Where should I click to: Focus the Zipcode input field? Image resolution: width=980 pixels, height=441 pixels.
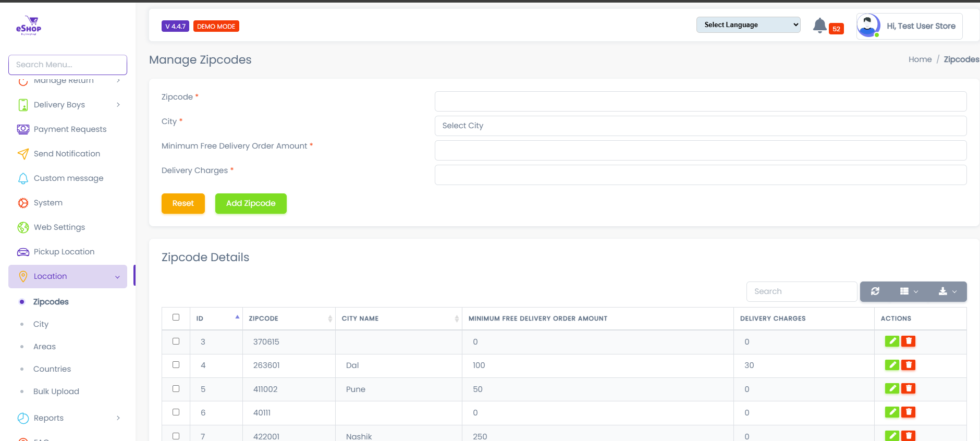(x=701, y=101)
